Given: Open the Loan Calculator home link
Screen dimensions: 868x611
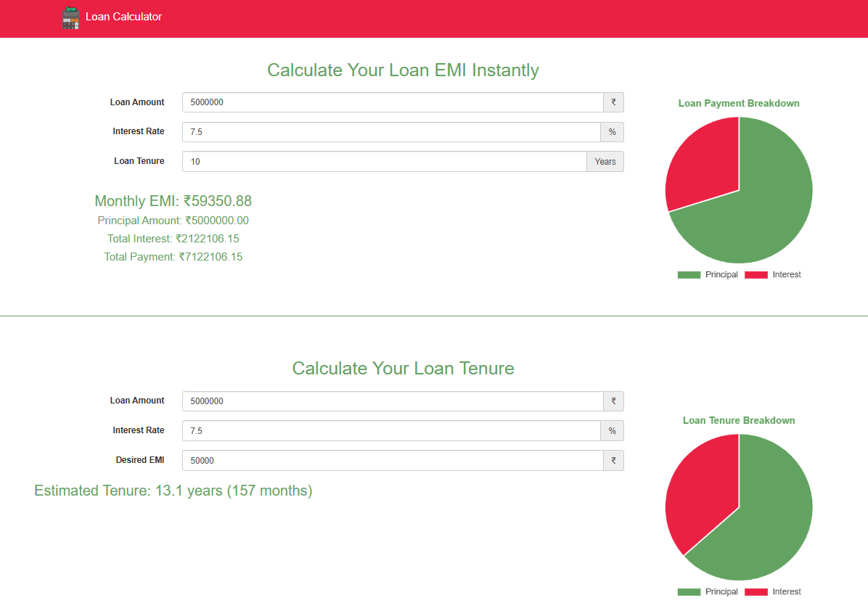Looking at the screenshot, I should coord(123,17).
